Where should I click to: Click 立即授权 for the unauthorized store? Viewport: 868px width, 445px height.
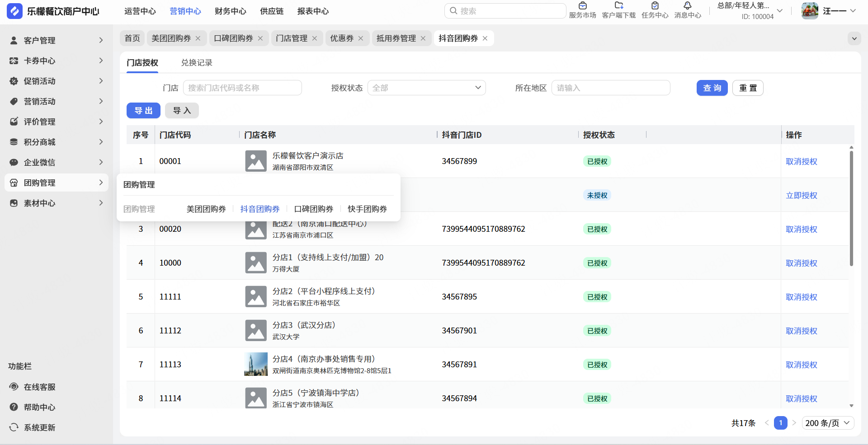click(801, 195)
